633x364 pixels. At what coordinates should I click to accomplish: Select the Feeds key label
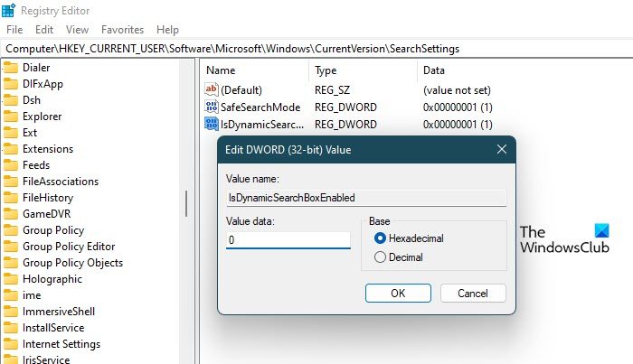tap(36, 165)
